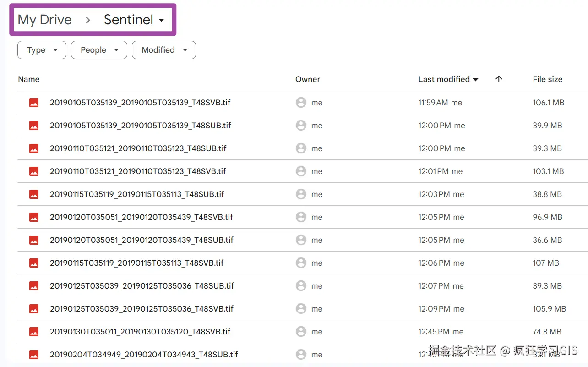Click image icon of 20190130T035011 T48SVB file
This screenshot has width=588, height=367.
pos(34,332)
